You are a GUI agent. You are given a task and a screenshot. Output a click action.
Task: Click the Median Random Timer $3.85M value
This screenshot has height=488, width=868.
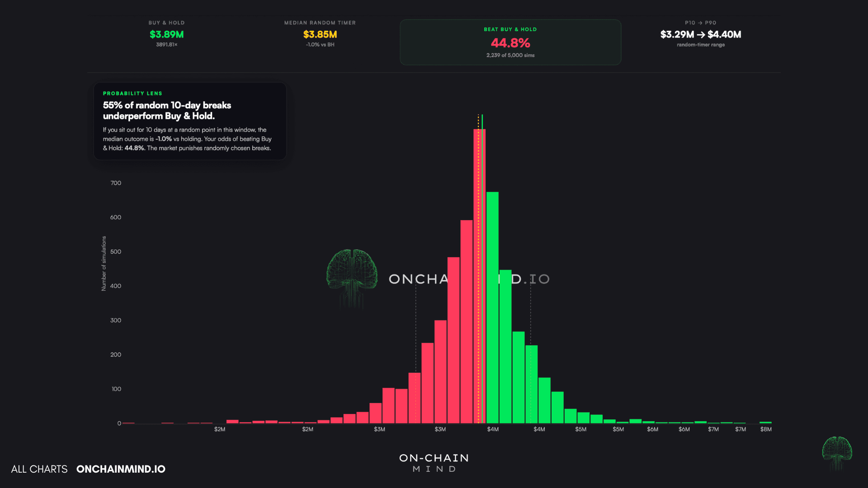tap(320, 34)
